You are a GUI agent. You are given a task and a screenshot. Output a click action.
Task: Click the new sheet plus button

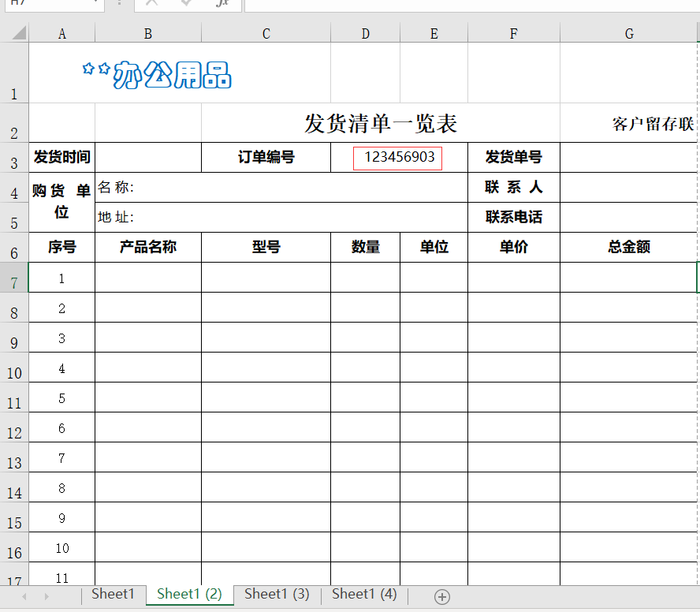pyautogui.click(x=442, y=597)
